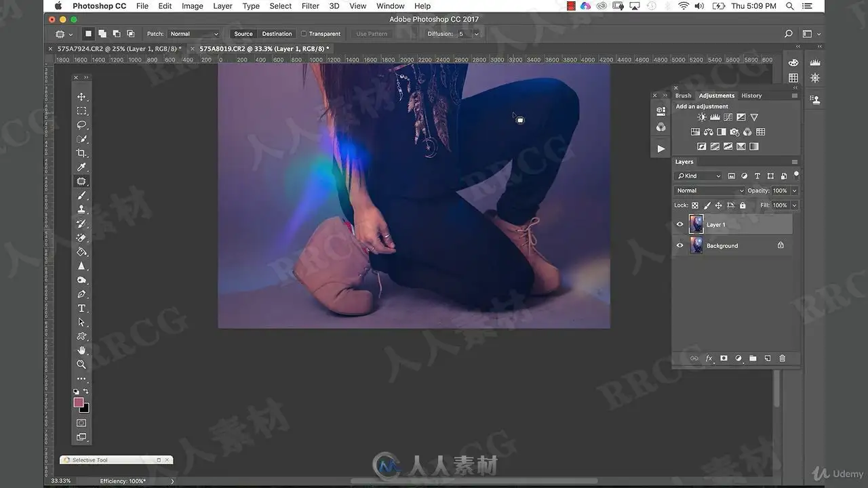This screenshot has width=868, height=488.
Task: Select Layer 1 thumbnail
Action: (x=696, y=224)
